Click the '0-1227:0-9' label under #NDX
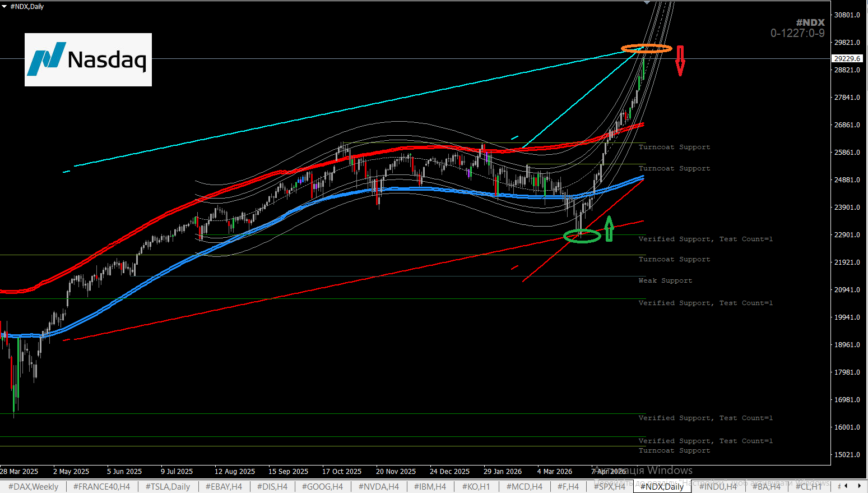Screen dimensions: 868x493 click(797, 33)
